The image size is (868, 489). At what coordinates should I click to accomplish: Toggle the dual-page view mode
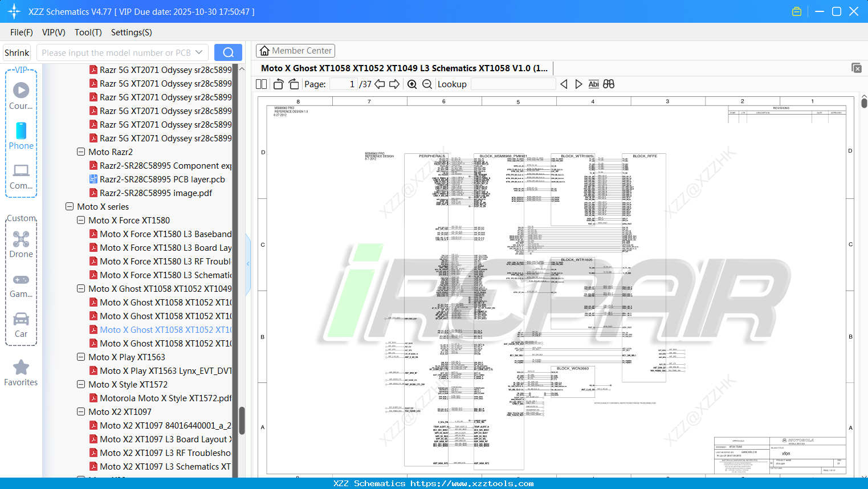click(x=260, y=84)
